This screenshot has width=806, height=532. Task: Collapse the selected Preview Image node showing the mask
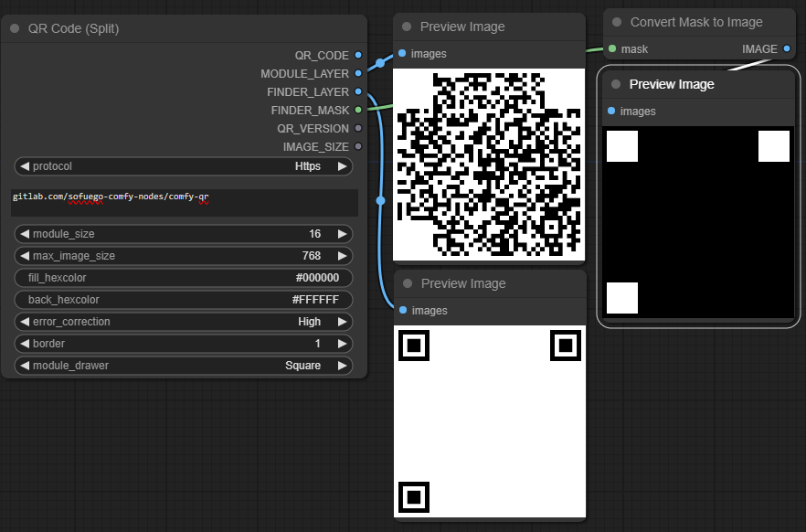[x=616, y=84]
